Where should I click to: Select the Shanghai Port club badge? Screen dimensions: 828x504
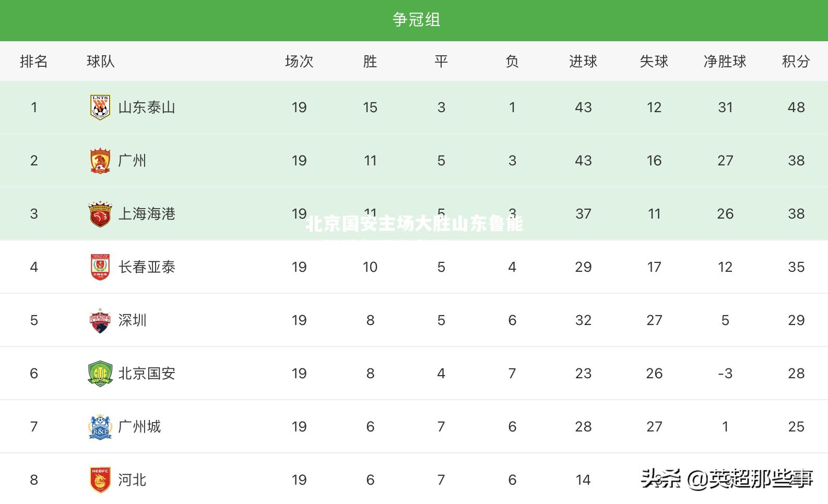100,214
